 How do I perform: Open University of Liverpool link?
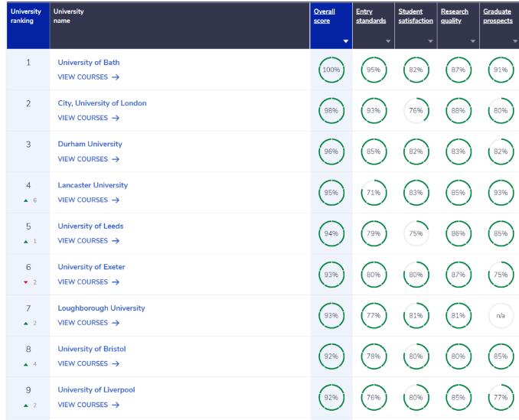pos(96,390)
